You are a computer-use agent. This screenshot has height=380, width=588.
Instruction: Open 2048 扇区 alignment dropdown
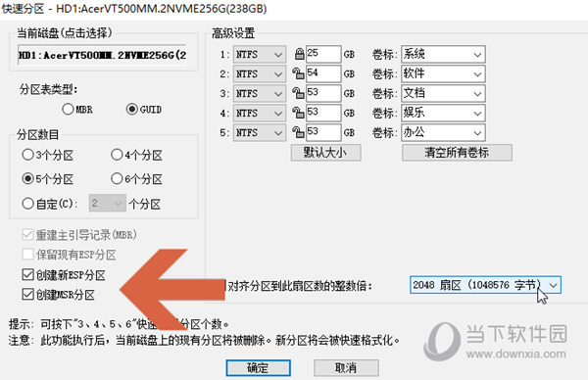[485, 285]
